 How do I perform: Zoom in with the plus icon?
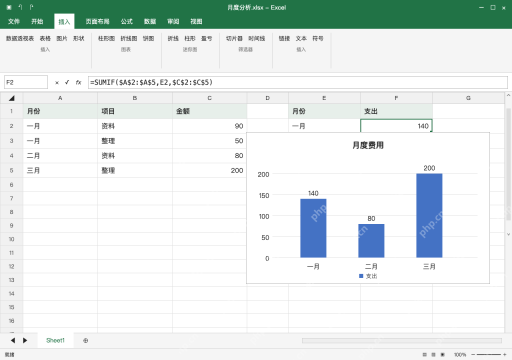pyautogui.click(x=505, y=355)
